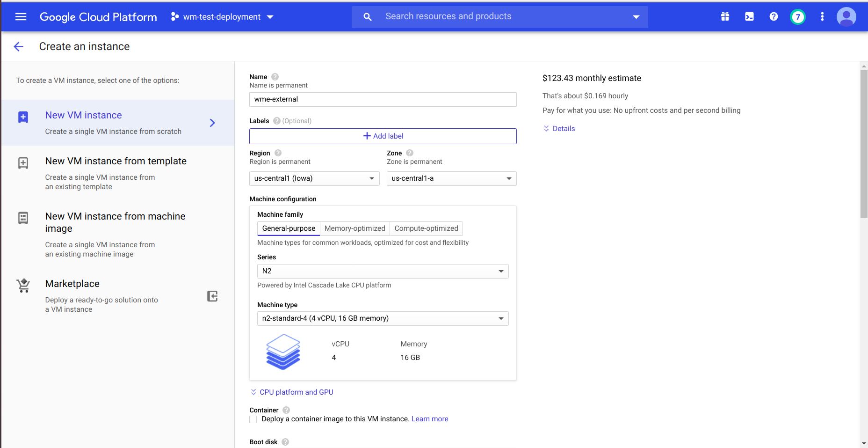Open the Help question mark menu
Image resolution: width=868 pixels, height=448 pixels.
point(774,17)
